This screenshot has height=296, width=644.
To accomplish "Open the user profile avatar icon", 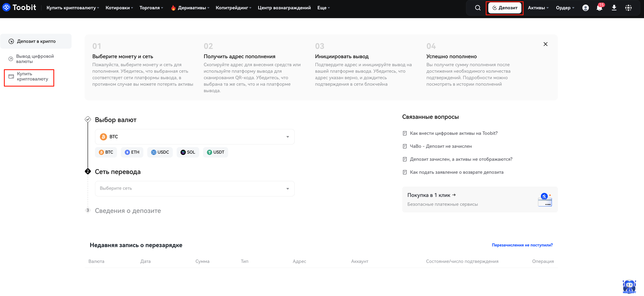I will tap(585, 8).
